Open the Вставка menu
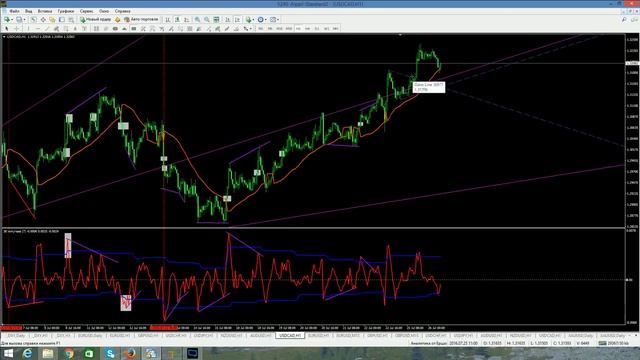Image resolution: width=640 pixels, height=360 pixels. (45, 11)
